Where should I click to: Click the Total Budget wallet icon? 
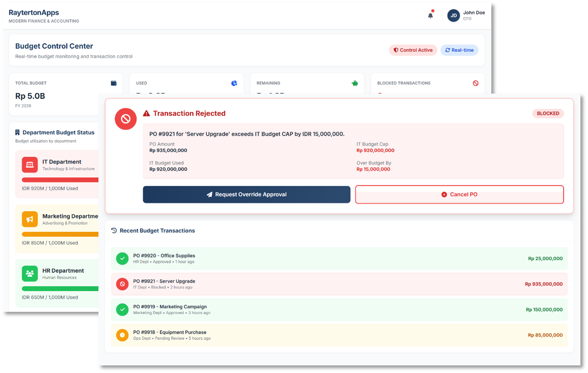(114, 83)
